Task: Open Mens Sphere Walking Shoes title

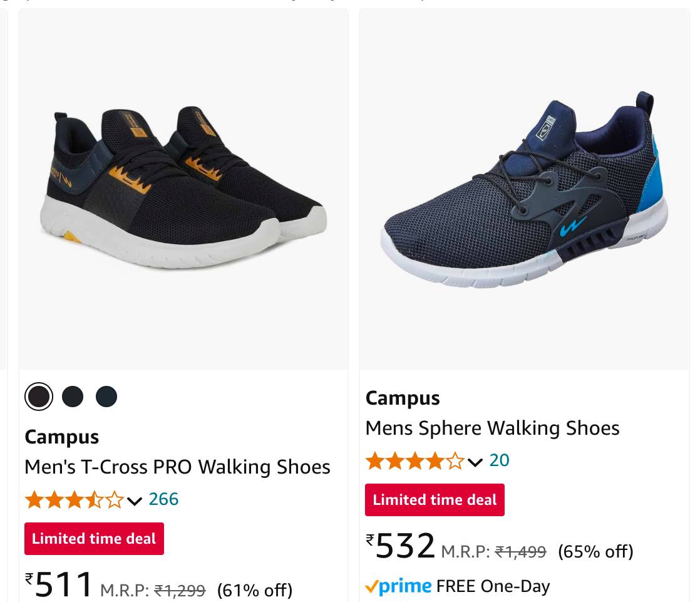Action: click(x=492, y=428)
